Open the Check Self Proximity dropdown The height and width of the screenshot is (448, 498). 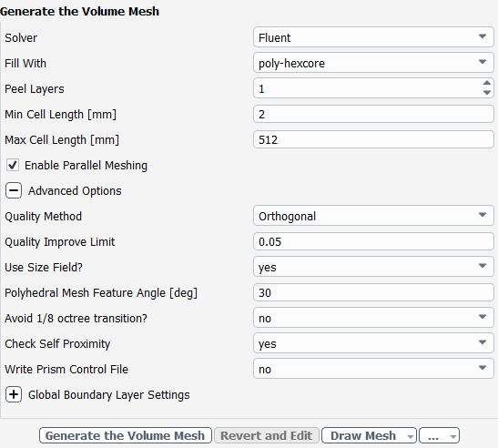[373, 343]
